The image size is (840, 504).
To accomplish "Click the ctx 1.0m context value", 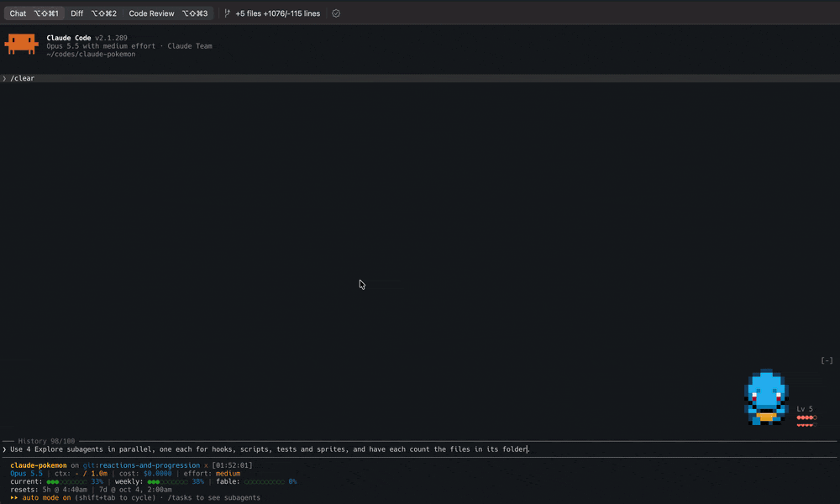I will click(x=81, y=474).
